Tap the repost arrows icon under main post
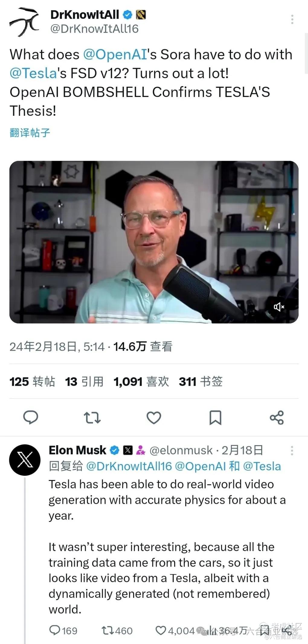The width and height of the screenshot is (308, 644). pyautogui.click(x=92, y=417)
